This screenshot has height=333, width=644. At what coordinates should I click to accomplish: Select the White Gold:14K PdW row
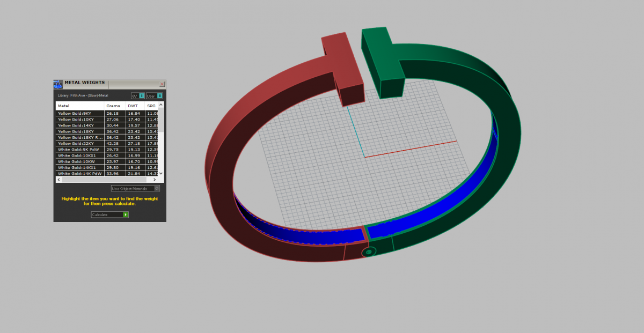coord(107,173)
